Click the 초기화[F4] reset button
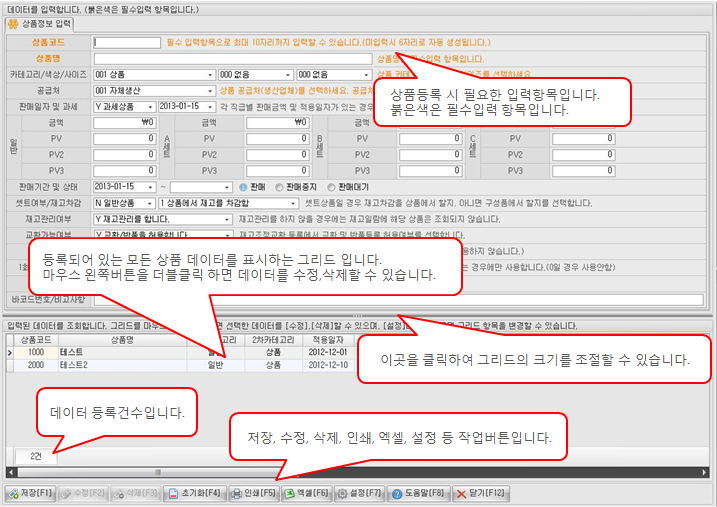 194,494
